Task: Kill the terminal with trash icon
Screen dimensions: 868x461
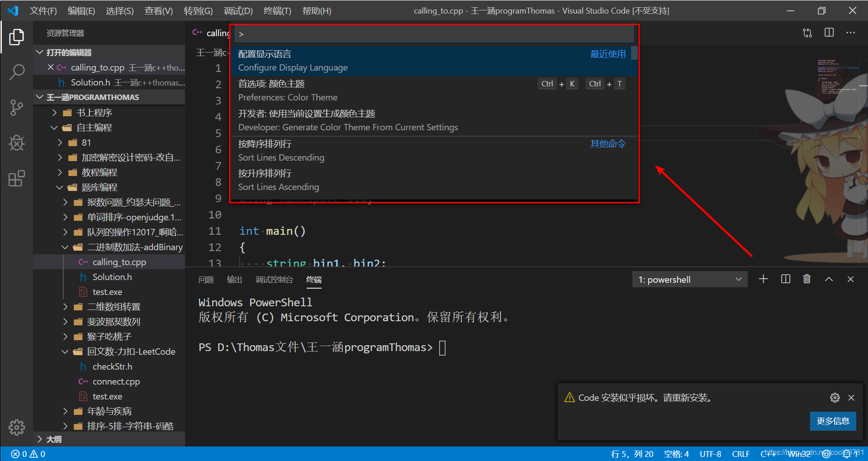Action: pos(807,279)
